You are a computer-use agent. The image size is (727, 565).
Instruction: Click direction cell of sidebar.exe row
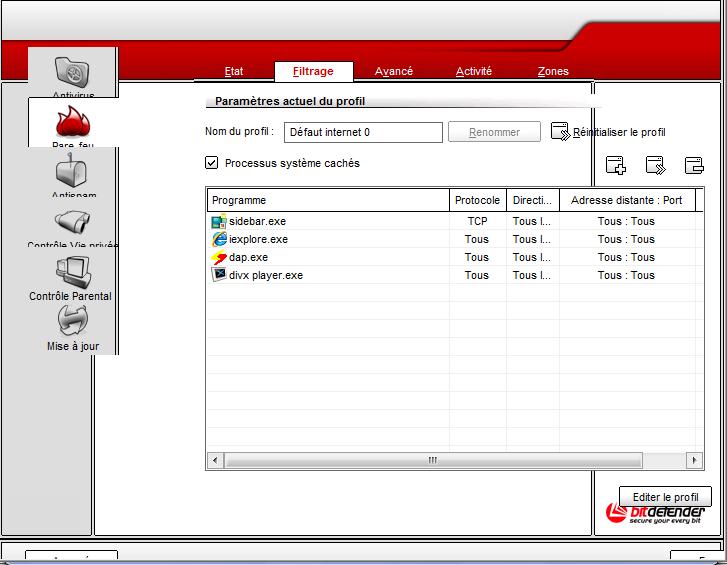tap(532, 222)
